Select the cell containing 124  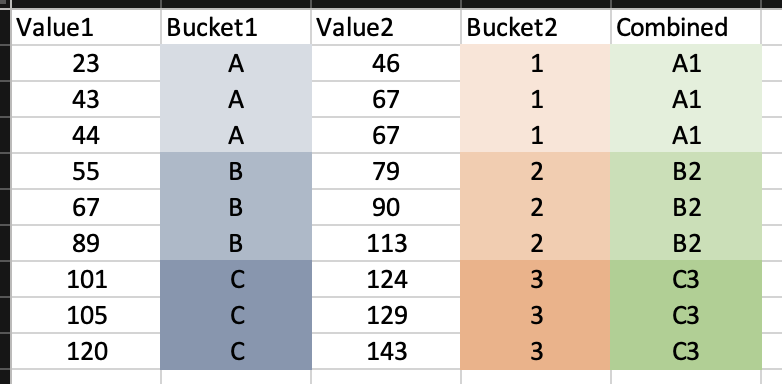[x=386, y=279]
